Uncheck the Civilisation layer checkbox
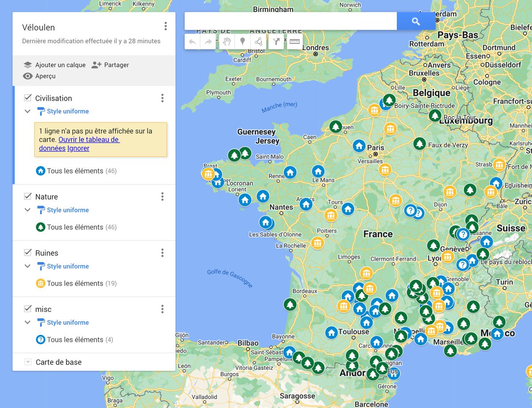The width and height of the screenshot is (532, 408). coord(27,98)
